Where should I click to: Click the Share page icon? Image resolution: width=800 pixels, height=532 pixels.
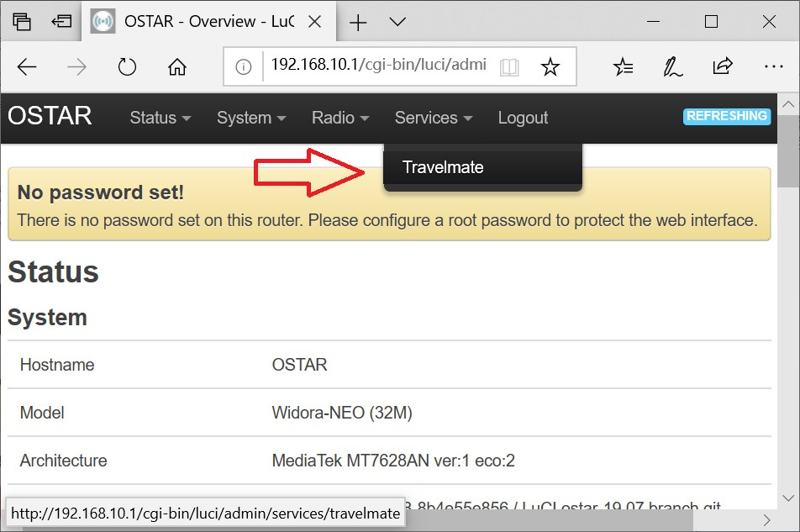click(x=722, y=67)
